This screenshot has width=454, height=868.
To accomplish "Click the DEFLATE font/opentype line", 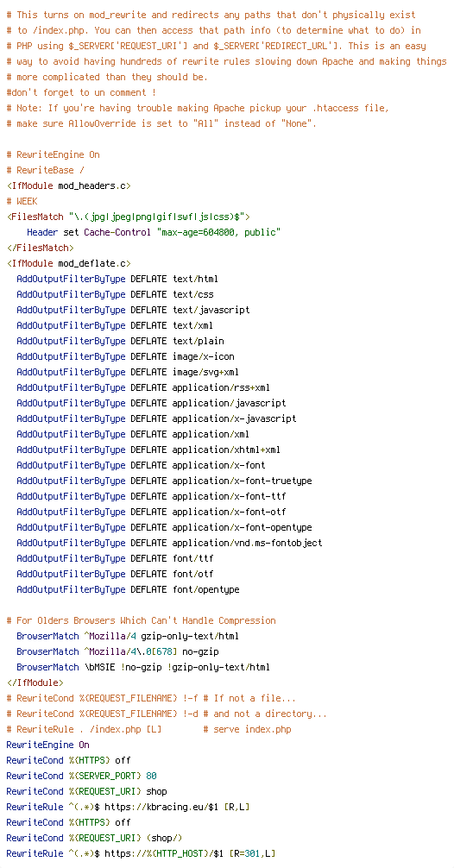I will point(128,589).
